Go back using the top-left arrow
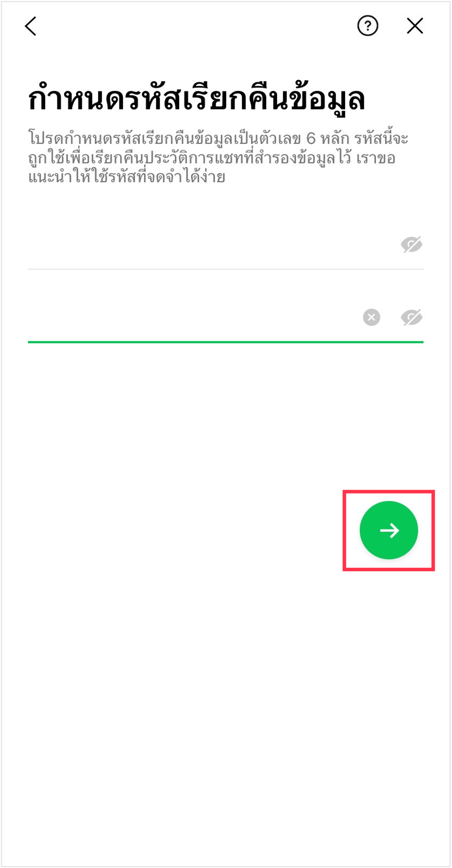The width and height of the screenshot is (452, 868). [31, 26]
